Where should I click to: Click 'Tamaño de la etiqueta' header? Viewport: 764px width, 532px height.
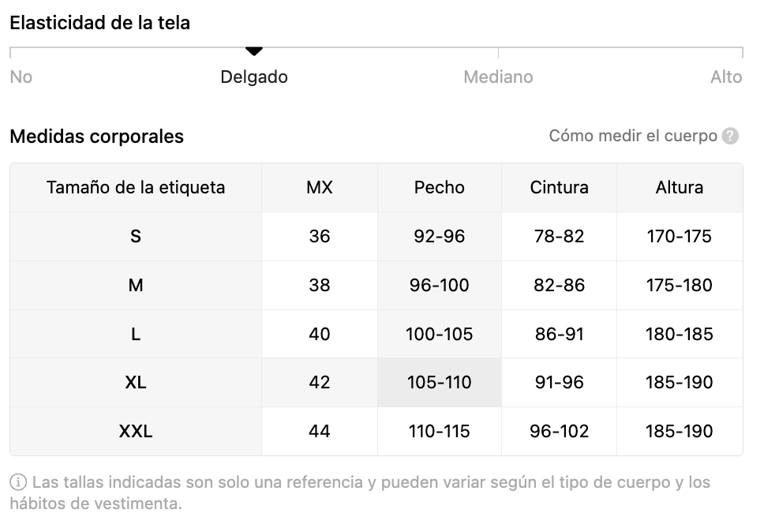click(x=136, y=188)
